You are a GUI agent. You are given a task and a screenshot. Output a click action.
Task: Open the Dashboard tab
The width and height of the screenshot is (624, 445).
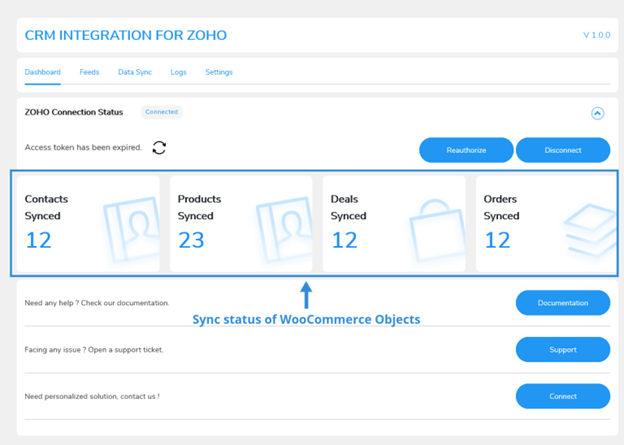tap(42, 72)
